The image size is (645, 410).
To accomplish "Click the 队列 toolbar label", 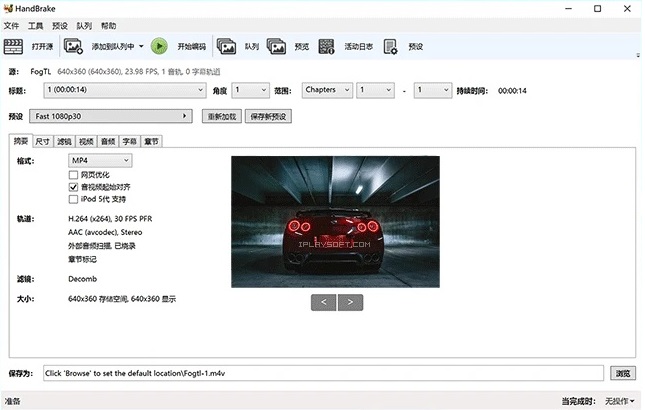I will point(252,46).
